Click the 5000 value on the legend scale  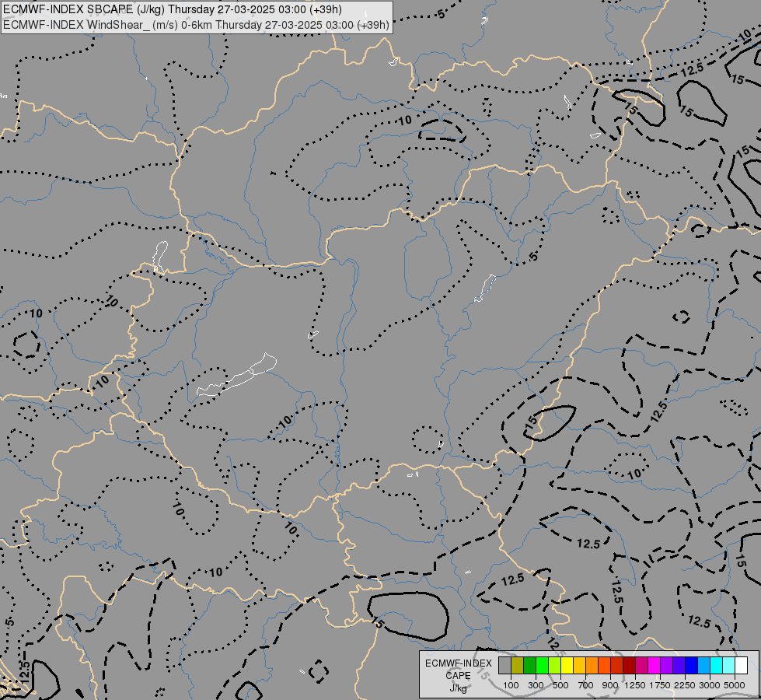[735, 685]
